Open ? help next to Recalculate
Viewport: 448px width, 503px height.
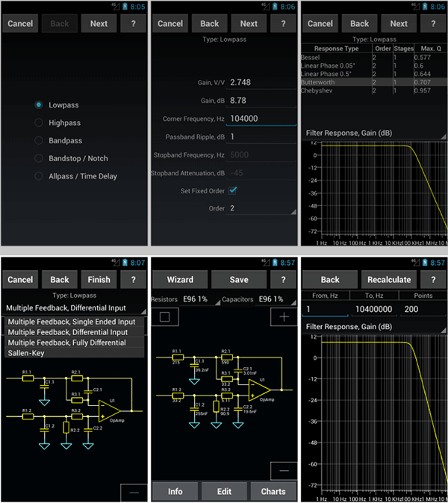click(433, 279)
